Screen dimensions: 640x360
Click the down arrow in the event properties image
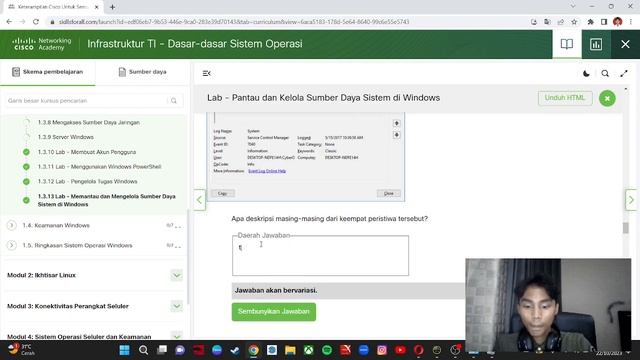coord(396,135)
